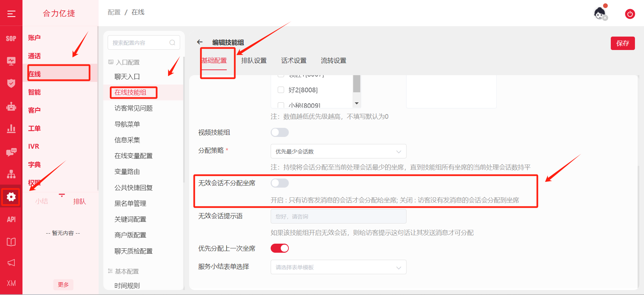This screenshot has width=644, height=295.
Task: Click the 无效会话提示语 input field
Action: point(338,216)
